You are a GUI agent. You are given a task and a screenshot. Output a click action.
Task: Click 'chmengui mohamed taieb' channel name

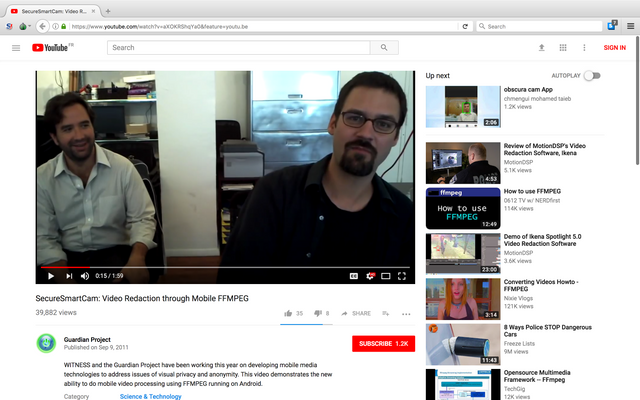537,99
